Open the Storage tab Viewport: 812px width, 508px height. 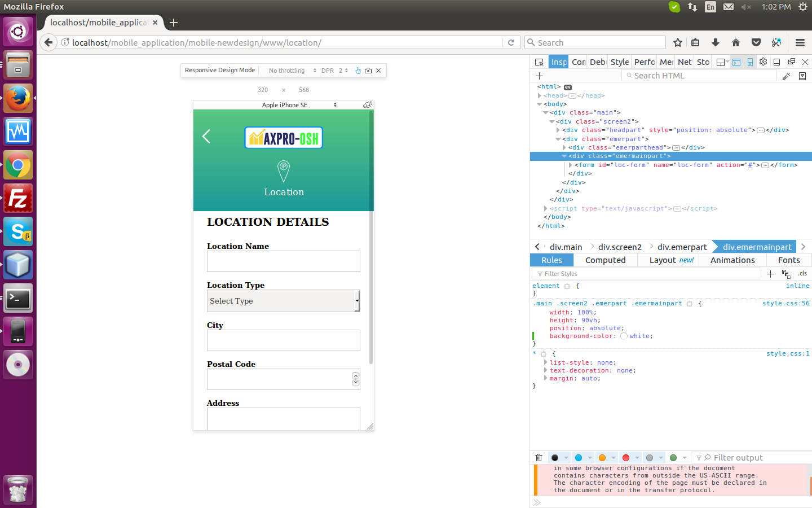pos(703,62)
